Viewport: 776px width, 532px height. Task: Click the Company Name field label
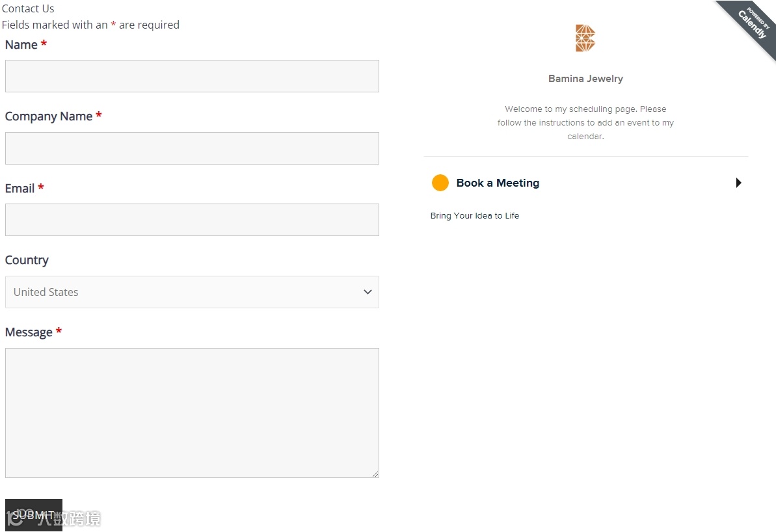[x=49, y=116]
